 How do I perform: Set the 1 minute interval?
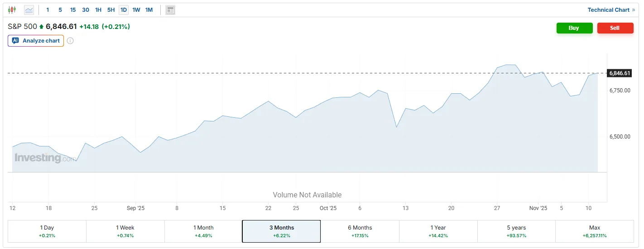[48, 10]
